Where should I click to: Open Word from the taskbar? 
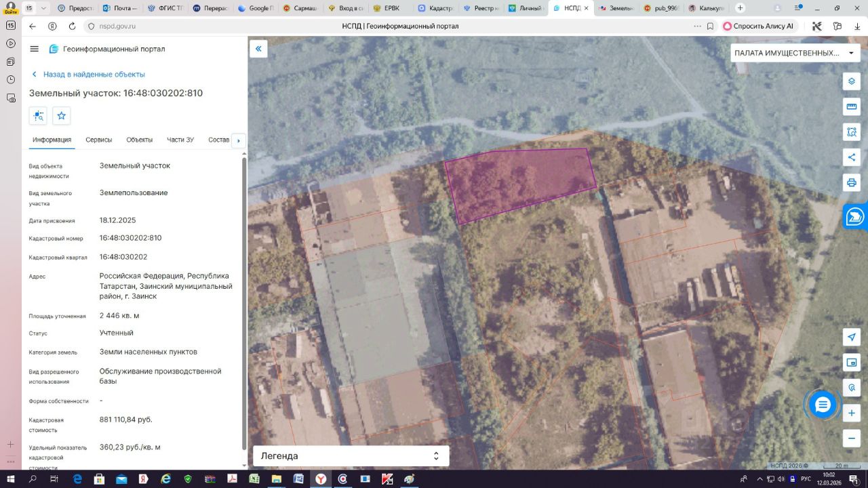pos(298,479)
